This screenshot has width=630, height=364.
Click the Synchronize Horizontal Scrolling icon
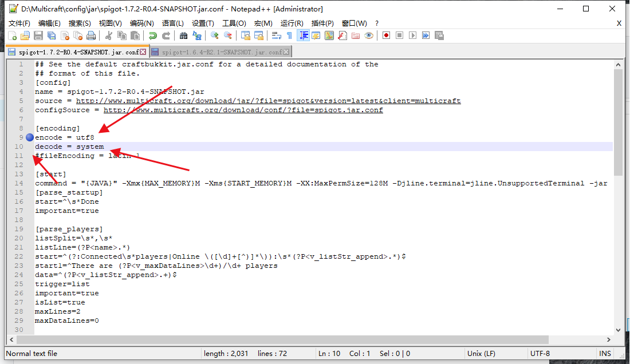pos(259,35)
